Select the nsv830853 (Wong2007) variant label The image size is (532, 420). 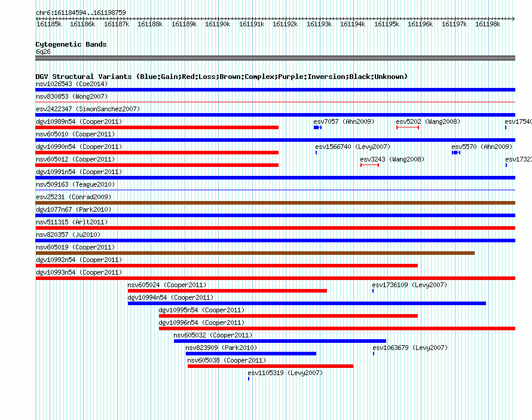coord(72,96)
